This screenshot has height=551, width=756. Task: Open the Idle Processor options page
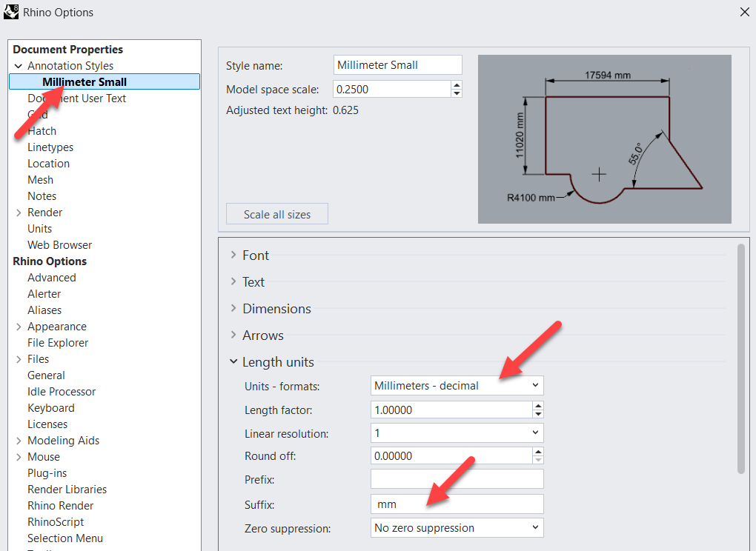pos(62,392)
